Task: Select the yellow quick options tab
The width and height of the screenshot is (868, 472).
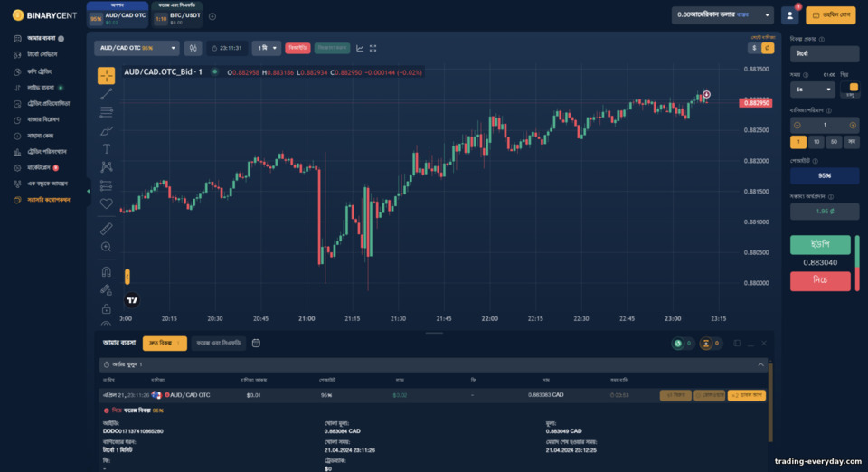Action: pyautogui.click(x=165, y=343)
